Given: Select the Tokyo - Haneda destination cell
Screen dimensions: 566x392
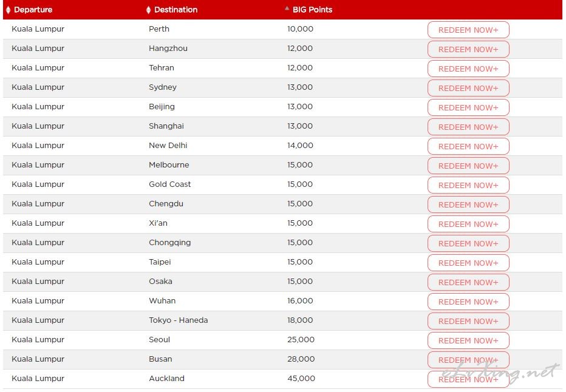Looking at the screenshot, I should 179,320.
